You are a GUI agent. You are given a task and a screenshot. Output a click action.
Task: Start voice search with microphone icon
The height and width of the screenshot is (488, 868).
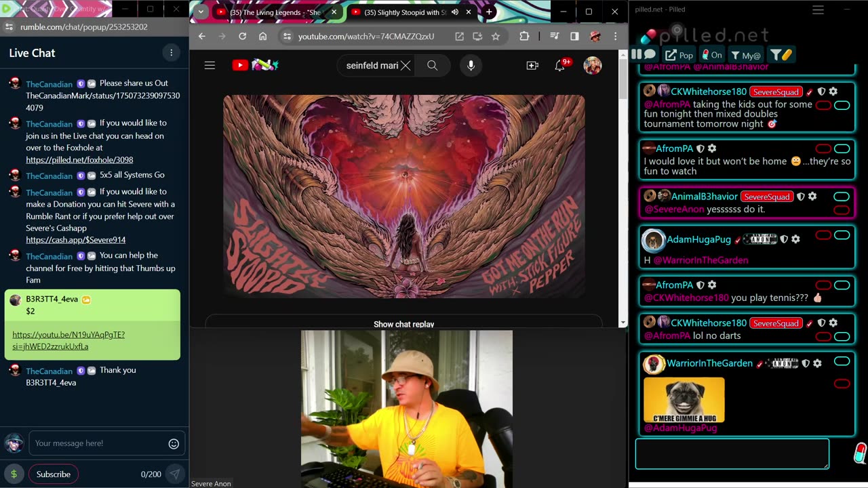click(471, 65)
